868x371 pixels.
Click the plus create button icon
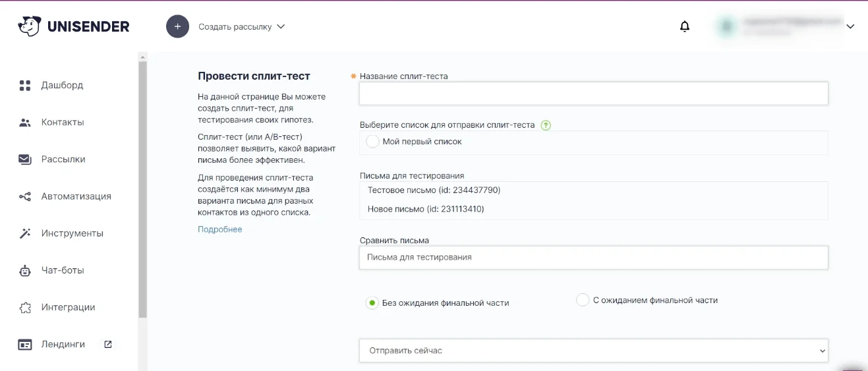pos(177,26)
